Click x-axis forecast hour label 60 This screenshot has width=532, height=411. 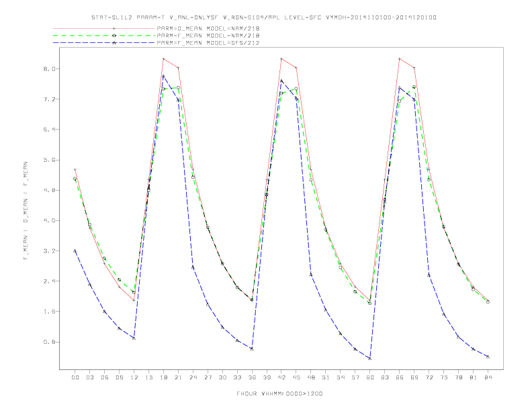click(370, 377)
